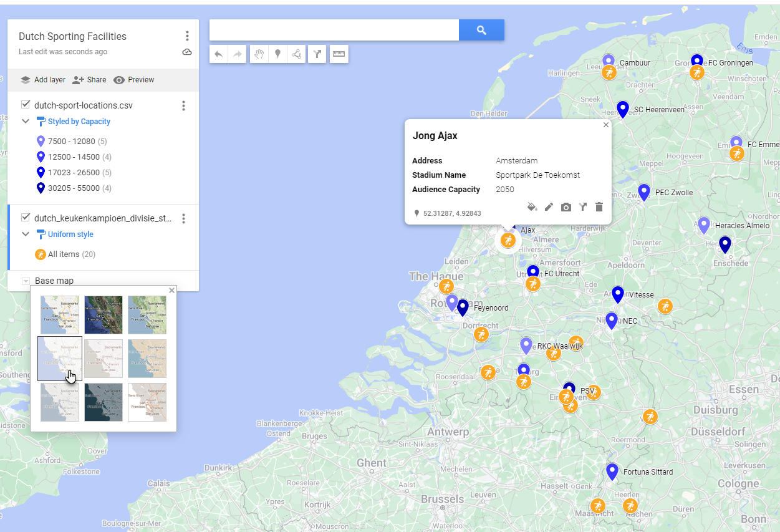Collapse the Styled by Capacity legend
780x532 pixels.
click(x=26, y=122)
